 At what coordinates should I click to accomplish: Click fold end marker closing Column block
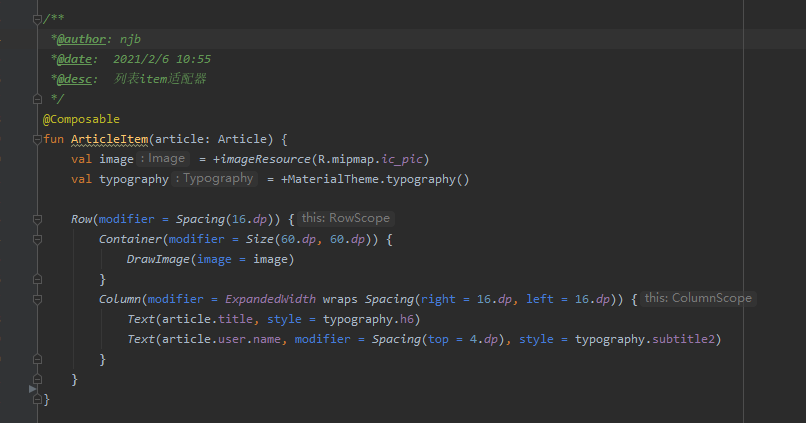pos(37,359)
